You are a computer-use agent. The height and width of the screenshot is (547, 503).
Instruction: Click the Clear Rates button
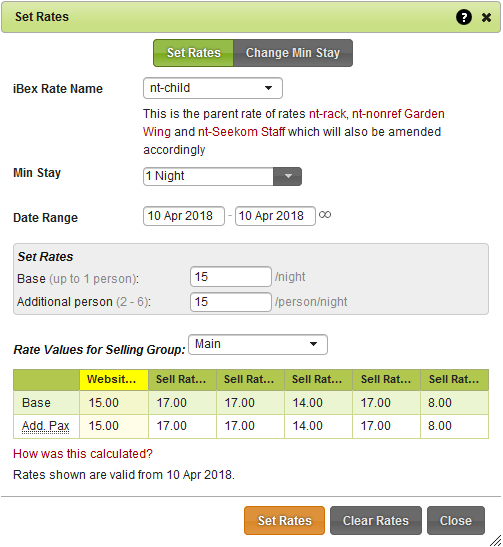pyautogui.click(x=376, y=521)
